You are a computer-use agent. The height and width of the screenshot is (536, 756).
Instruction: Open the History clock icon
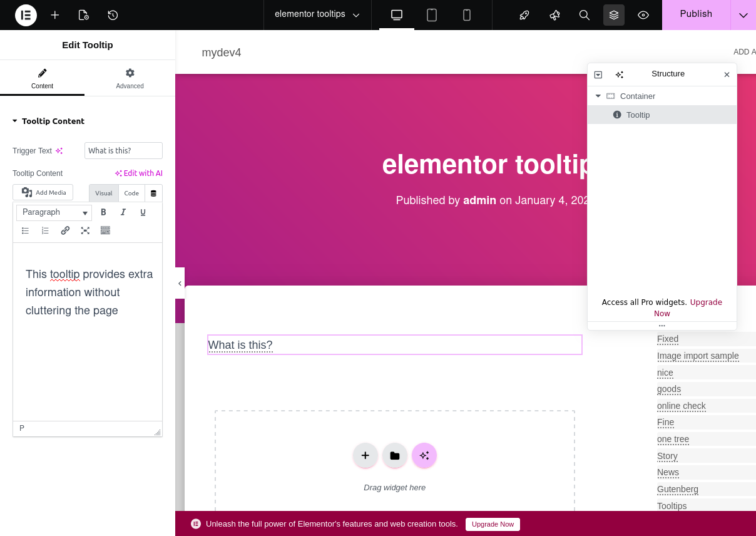tap(113, 15)
